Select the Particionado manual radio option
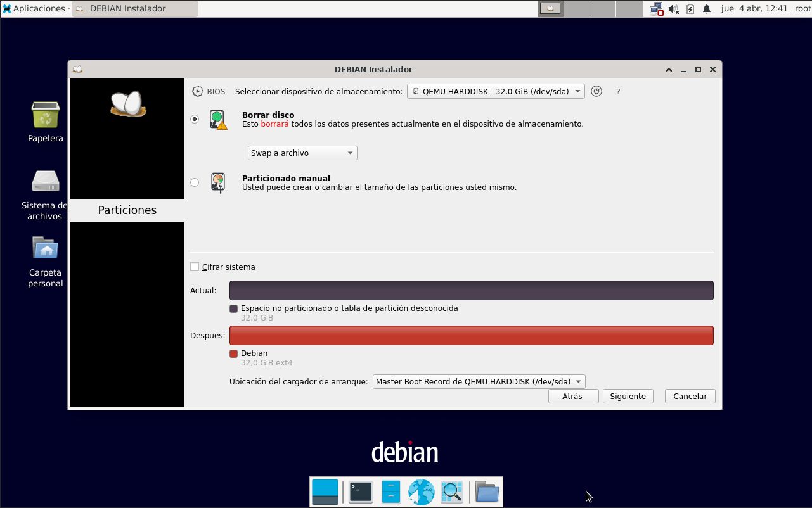 [195, 182]
